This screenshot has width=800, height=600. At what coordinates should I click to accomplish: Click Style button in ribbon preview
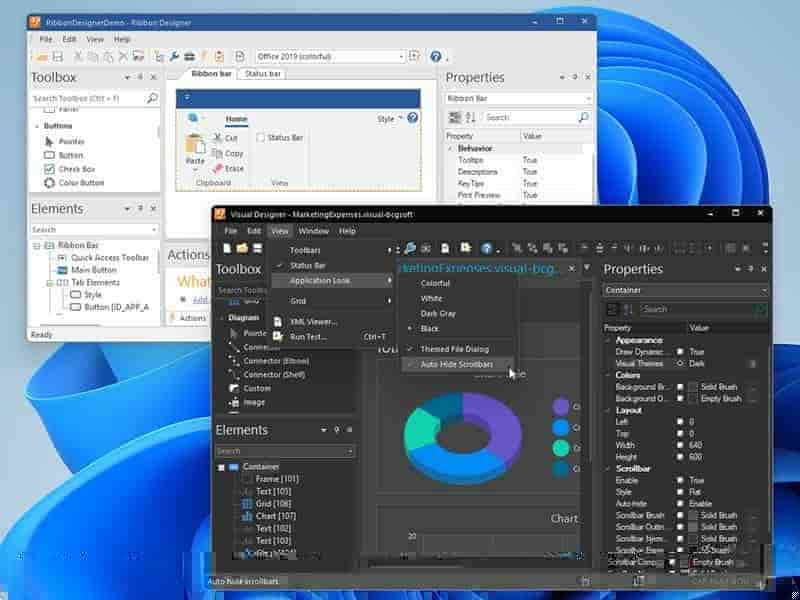point(389,119)
